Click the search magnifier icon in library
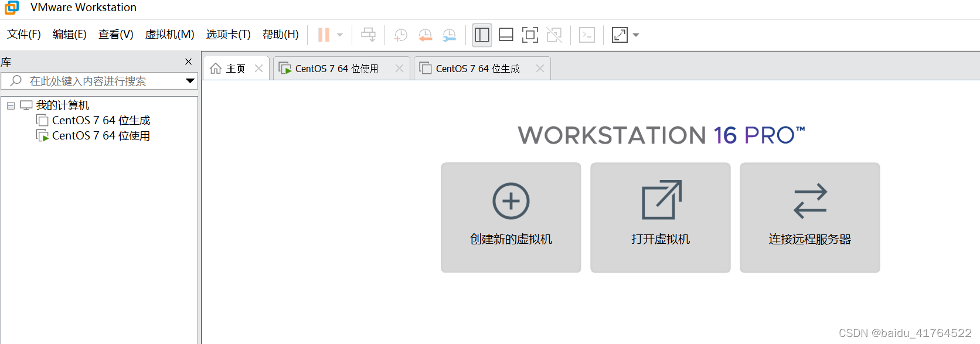 (x=16, y=80)
